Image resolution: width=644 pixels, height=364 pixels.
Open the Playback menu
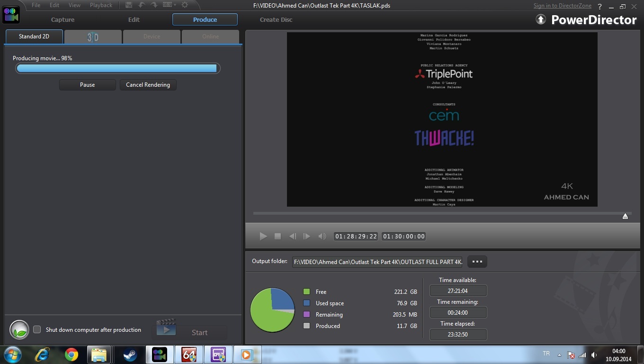point(101,5)
